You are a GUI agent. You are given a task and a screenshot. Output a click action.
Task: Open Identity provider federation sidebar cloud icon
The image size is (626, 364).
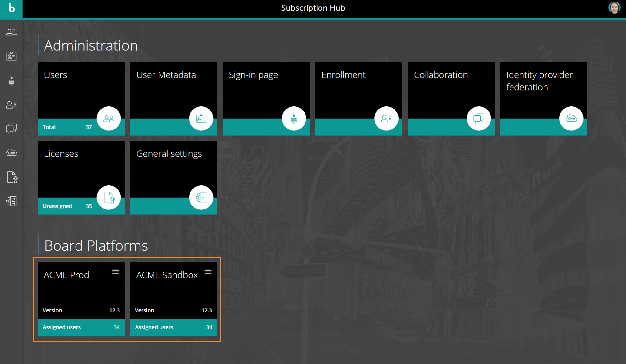pyautogui.click(x=11, y=152)
